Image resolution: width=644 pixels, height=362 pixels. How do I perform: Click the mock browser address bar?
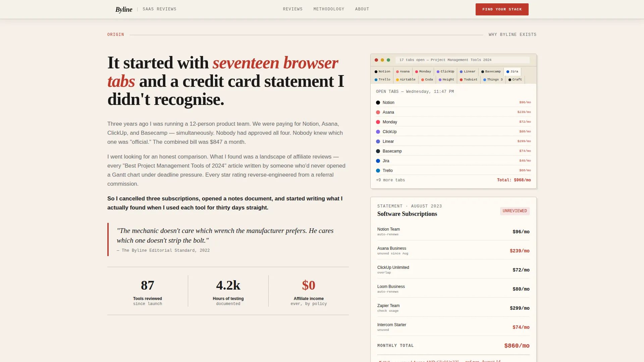[x=462, y=60]
